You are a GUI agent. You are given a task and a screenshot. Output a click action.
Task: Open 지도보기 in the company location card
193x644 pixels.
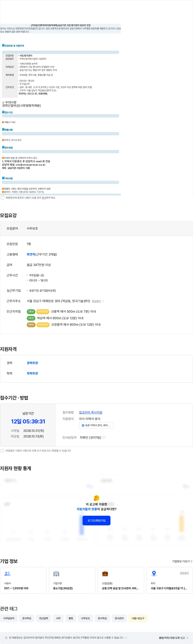coord(184,573)
